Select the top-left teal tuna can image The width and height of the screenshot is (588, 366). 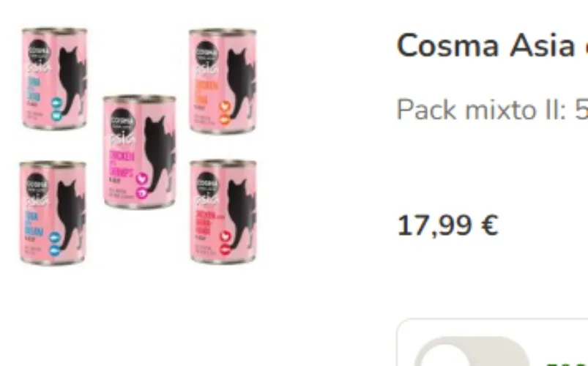54,78
